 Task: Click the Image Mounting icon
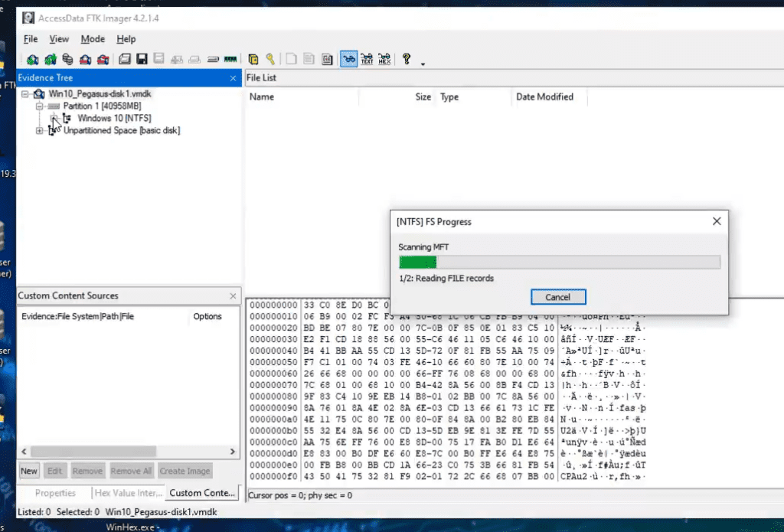pyautogui.click(x=67, y=60)
